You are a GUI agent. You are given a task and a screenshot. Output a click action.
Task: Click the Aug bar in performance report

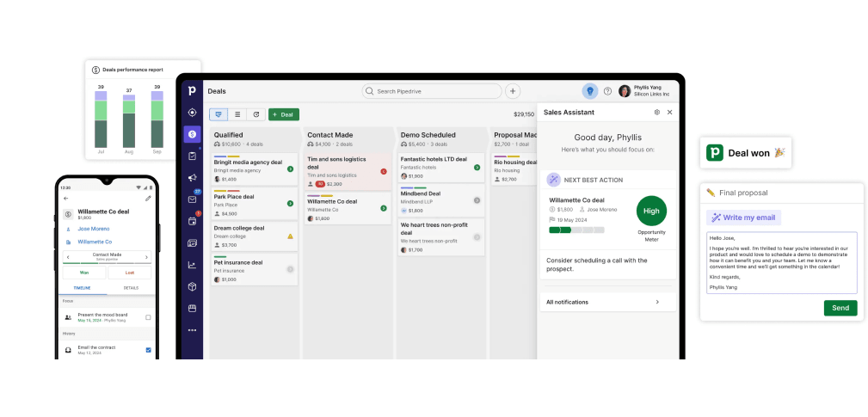(129, 121)
